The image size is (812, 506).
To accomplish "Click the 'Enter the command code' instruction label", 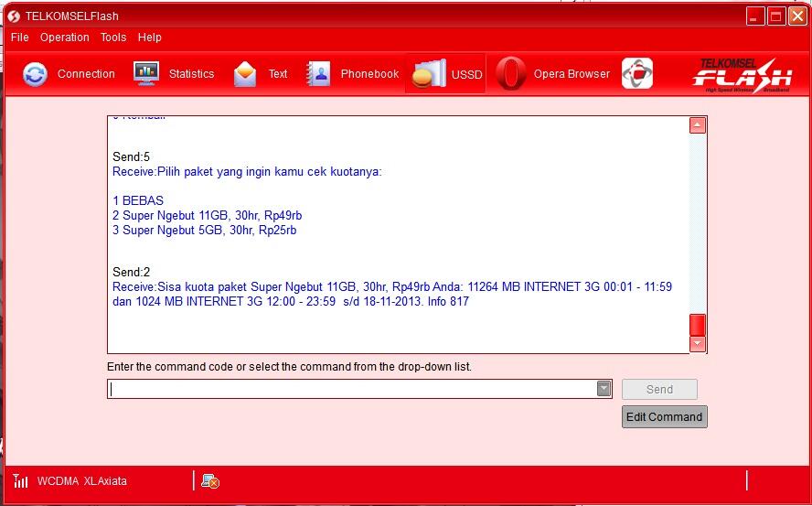I will tap(290, 367).
